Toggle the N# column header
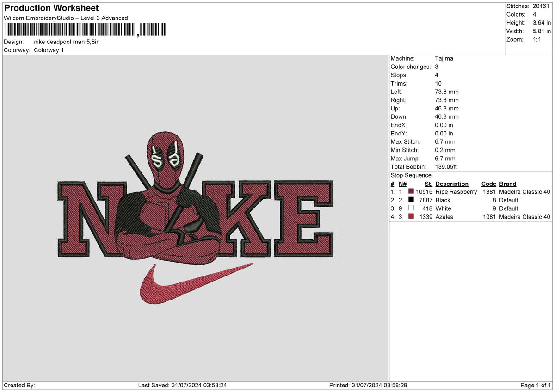 tap(401, 184)
